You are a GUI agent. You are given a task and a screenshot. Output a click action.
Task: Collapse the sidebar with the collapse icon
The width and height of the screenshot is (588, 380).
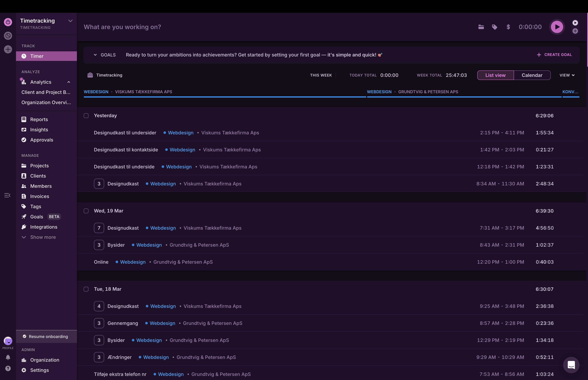coord(7,195)
